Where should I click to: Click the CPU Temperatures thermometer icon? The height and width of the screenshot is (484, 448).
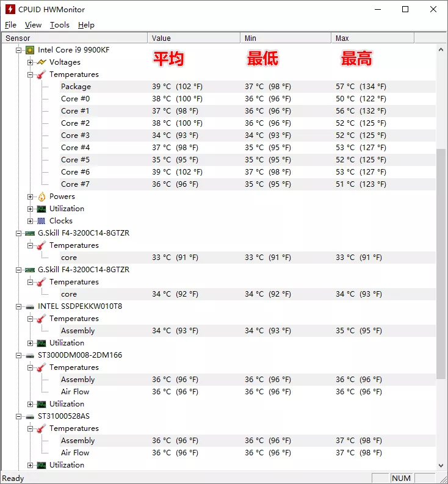42,74
